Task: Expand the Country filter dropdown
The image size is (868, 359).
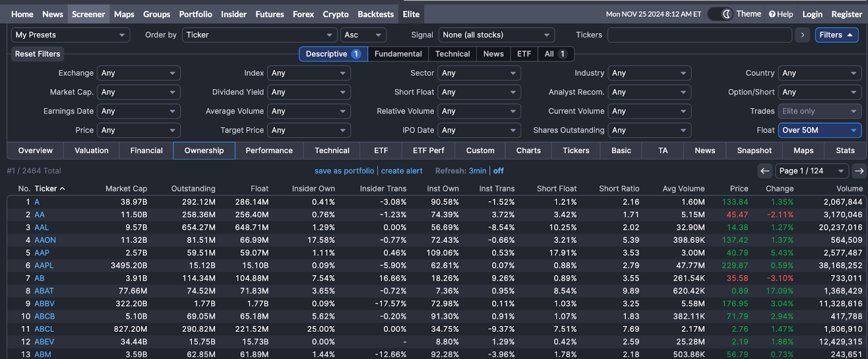Action: click(820, 73)
